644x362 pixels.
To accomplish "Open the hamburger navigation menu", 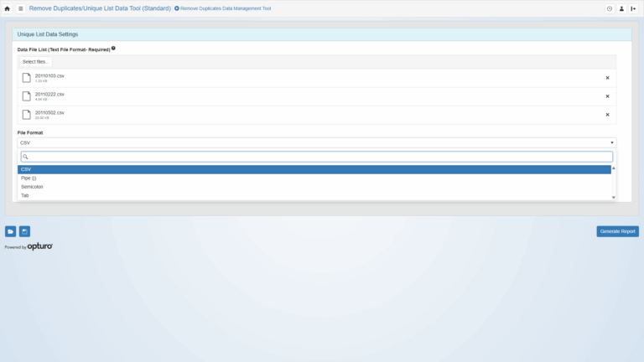I will 20,8.
